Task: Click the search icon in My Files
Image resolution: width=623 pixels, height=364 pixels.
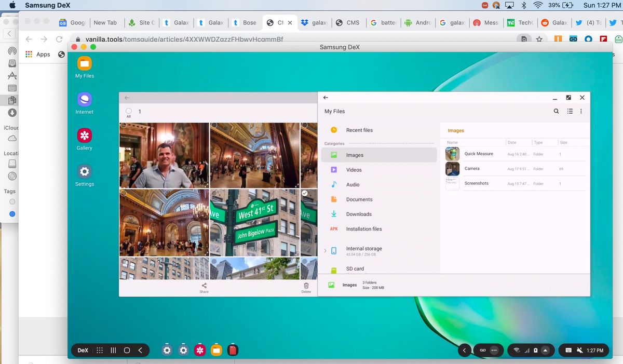Action: coord(556,111)
